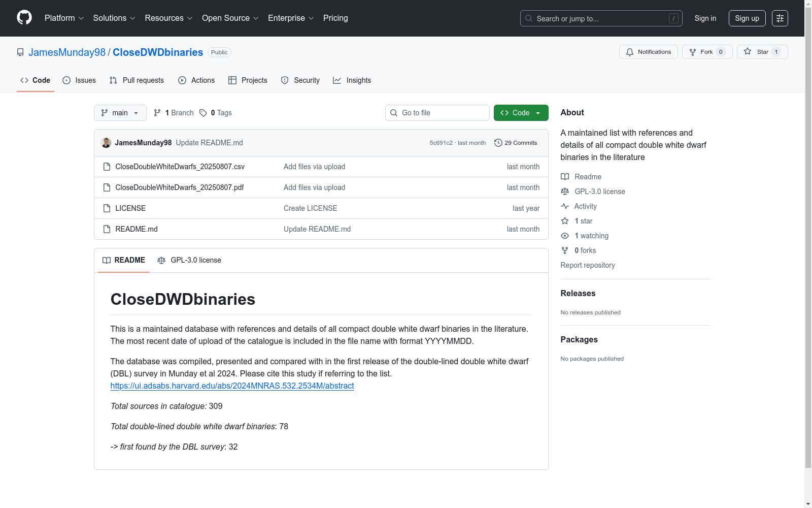
Task: Select the GPL-3.0 license tab
Action: [x=189, y=260]
